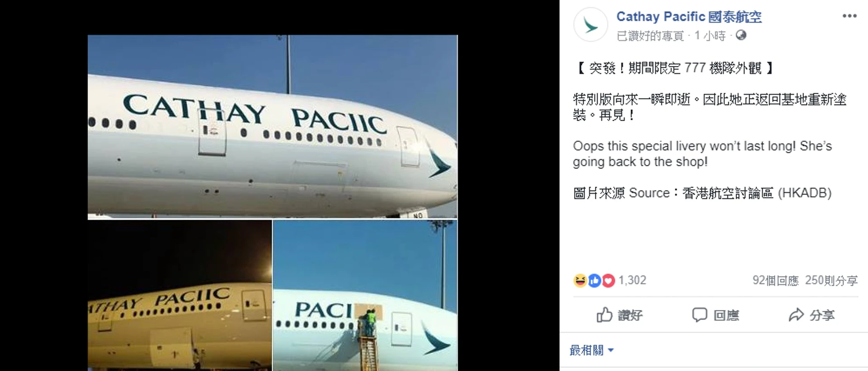Click the 1 小時 post timestamp
The image size is (868, 371).
(x=710, y=36)
